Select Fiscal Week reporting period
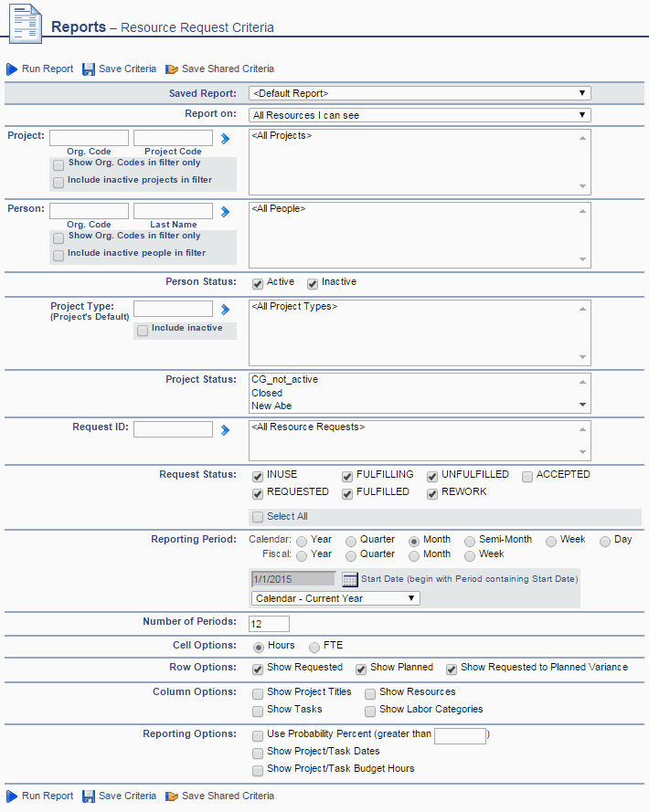The image size is (649, 812). [x=470, y=556]
